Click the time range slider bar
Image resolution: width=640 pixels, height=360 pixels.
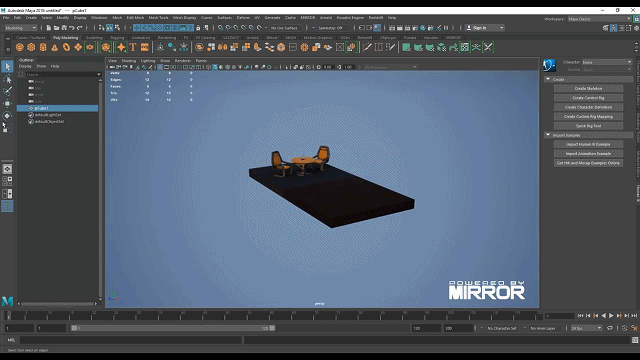click(x=173, y=328)
